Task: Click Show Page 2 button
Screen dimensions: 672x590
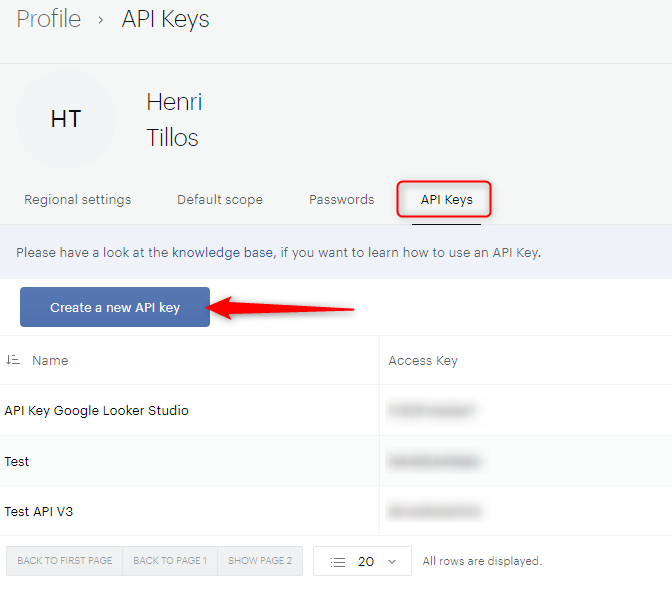Action: [x=260, y=561]
